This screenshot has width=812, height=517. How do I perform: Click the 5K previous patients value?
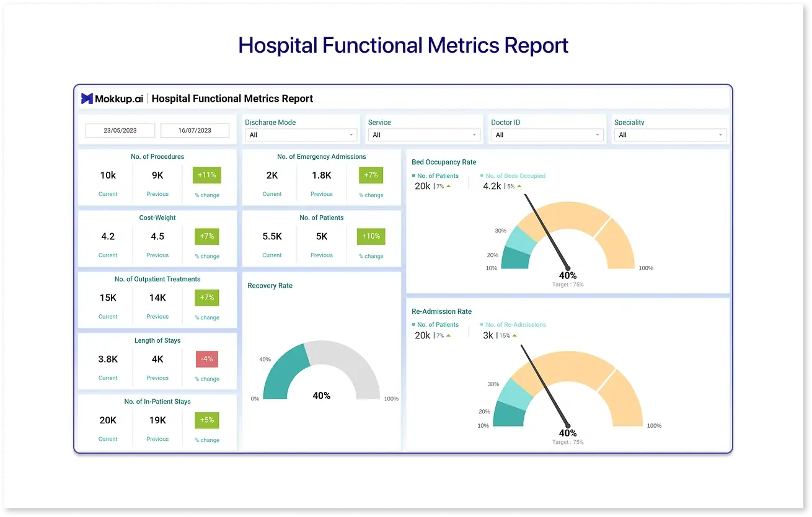click(x=322, y=236)
